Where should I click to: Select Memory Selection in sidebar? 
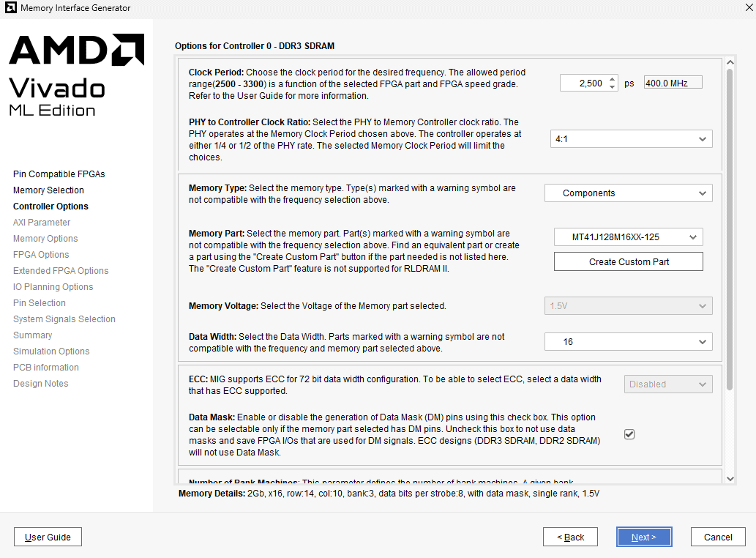(48, 190)
